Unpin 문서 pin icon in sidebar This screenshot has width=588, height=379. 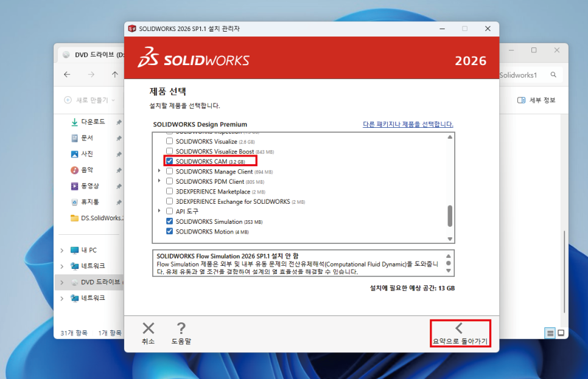tap(119, 138)
